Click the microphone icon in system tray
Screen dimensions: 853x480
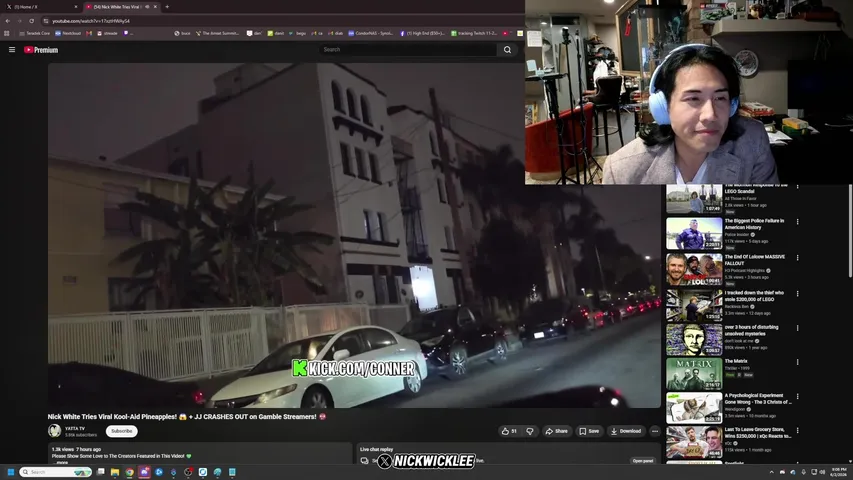point(803,472)
